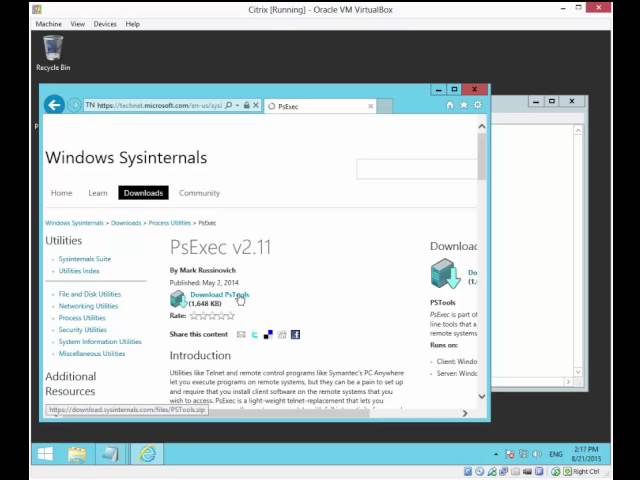Viewport: 640px width, 480px height.
Task: Click Windows Sysinternals breadcrumb link
Action: [x=74, y=223]
